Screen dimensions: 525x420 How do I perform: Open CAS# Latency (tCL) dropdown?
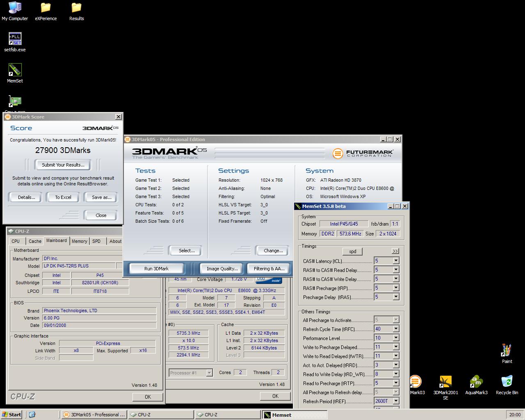(x=396, y=261)
